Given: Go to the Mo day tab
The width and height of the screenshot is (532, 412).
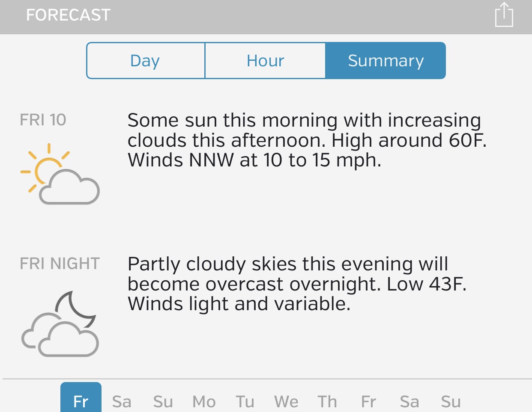Looking at the screenshot, I should point(204,402).
